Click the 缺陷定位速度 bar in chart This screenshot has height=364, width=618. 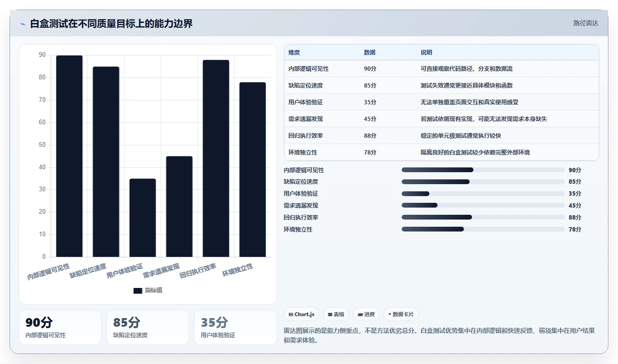(x=106, y=162)
